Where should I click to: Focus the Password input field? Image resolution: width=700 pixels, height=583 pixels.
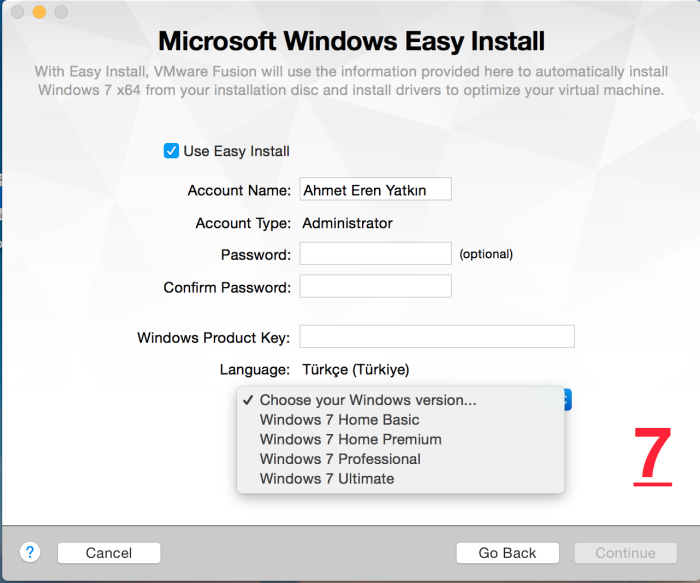375,254
